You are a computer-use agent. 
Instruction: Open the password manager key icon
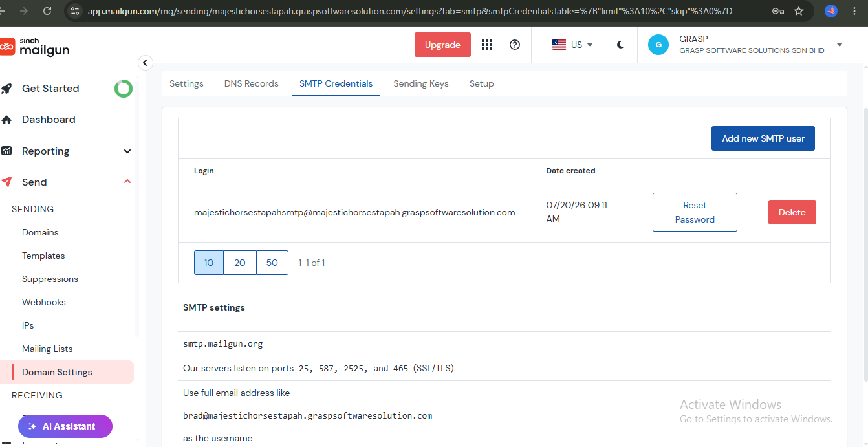click(x=778, y=11)
